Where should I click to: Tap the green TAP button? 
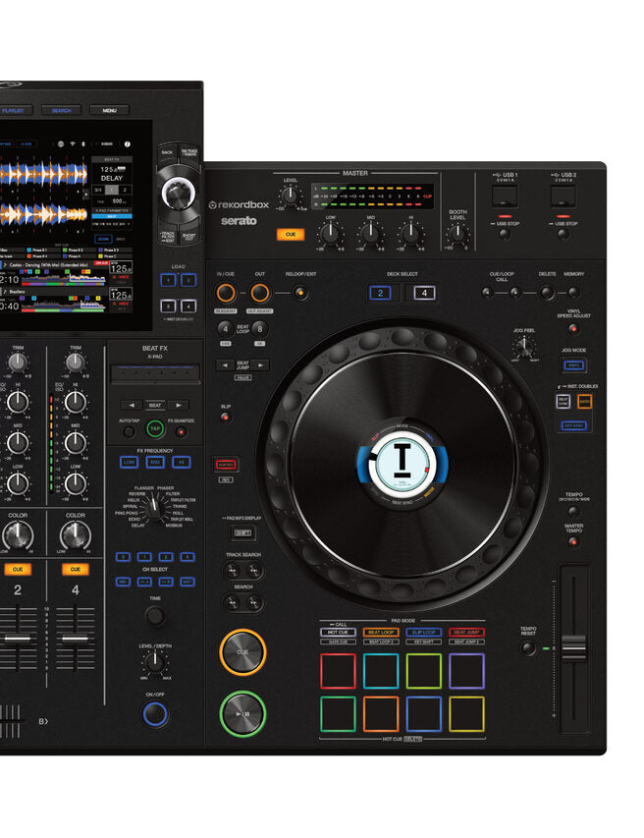pos(155,428)
